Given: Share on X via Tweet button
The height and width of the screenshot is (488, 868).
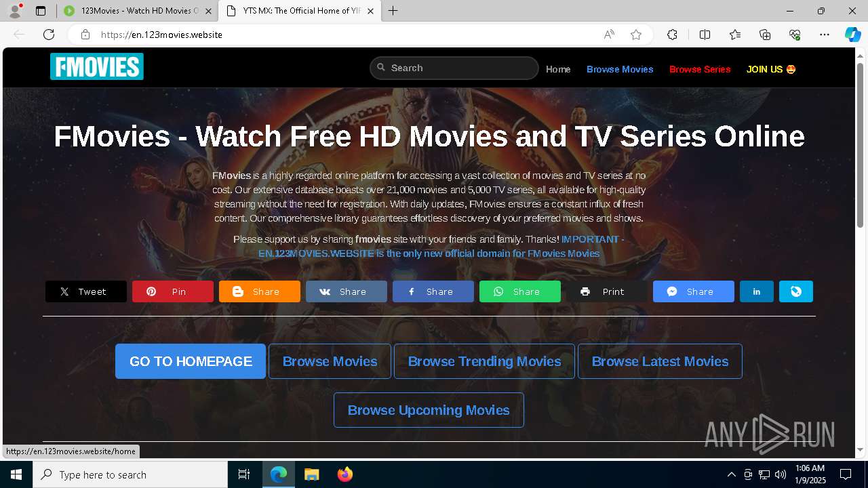Looking at the screenshot, I should (x=86, y=291).
